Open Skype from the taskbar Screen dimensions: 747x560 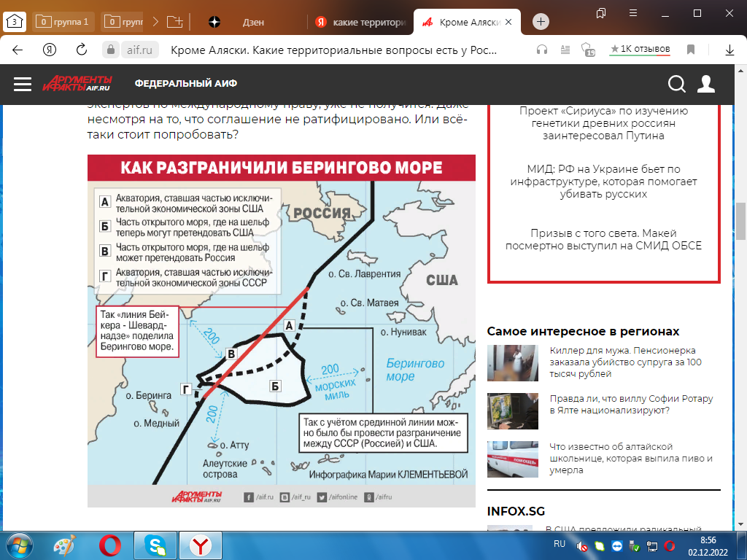tap(155, 545)
